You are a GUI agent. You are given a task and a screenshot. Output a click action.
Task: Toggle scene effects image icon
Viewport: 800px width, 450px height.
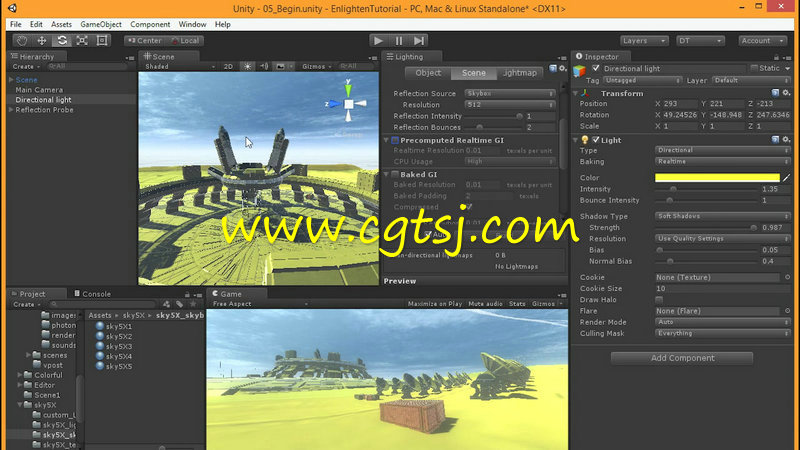(280, 66)
